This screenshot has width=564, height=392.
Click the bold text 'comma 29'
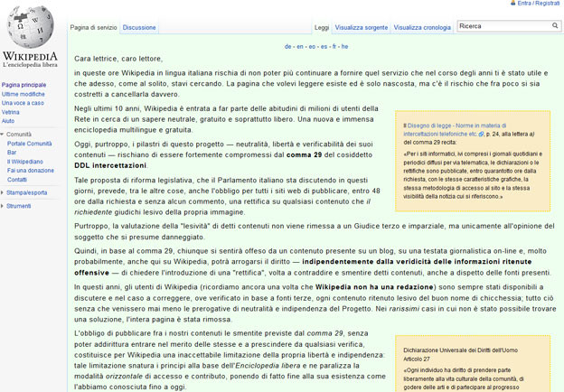tap(304, 154)
